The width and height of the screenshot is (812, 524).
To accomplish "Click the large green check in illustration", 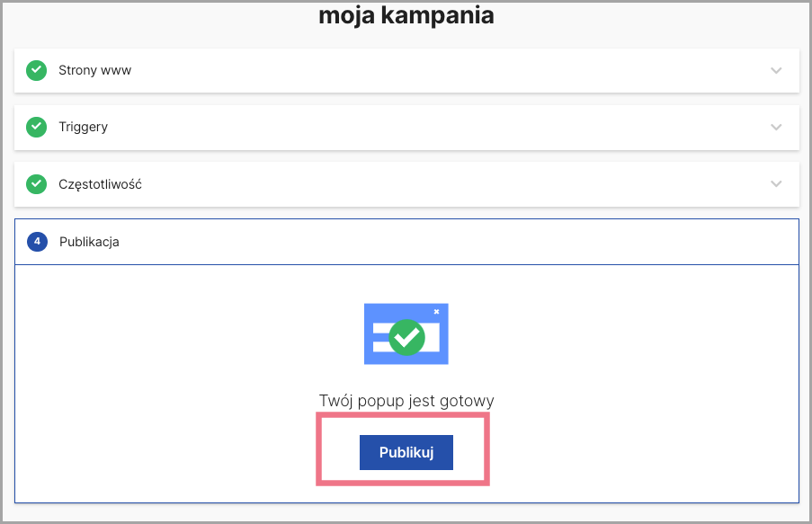I will pyautogui.click(x=407, y=338).
